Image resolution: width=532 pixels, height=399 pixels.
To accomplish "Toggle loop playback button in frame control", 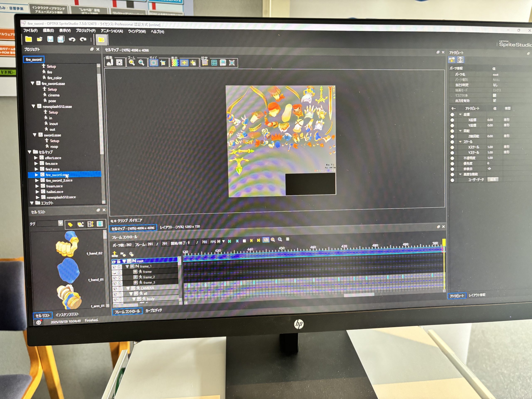I will 266,240.
